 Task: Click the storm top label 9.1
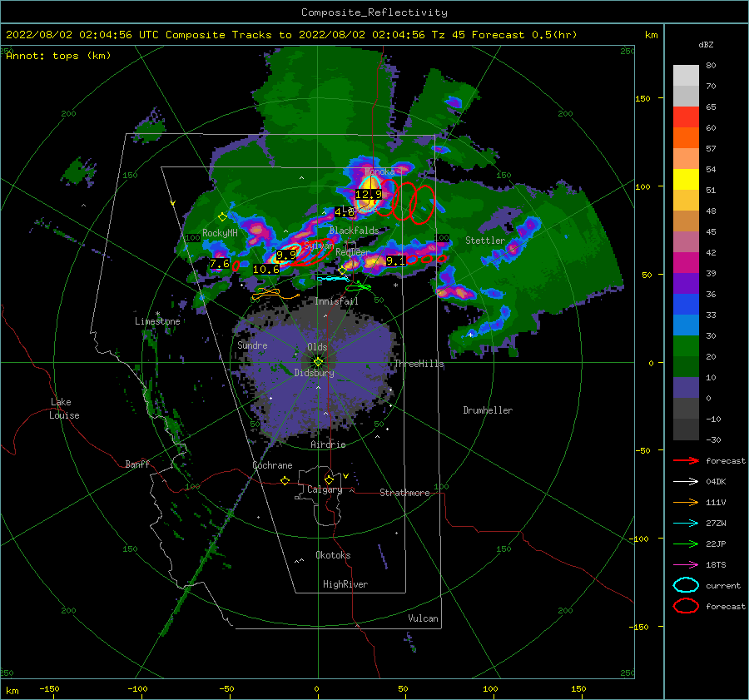coord(395,261)
